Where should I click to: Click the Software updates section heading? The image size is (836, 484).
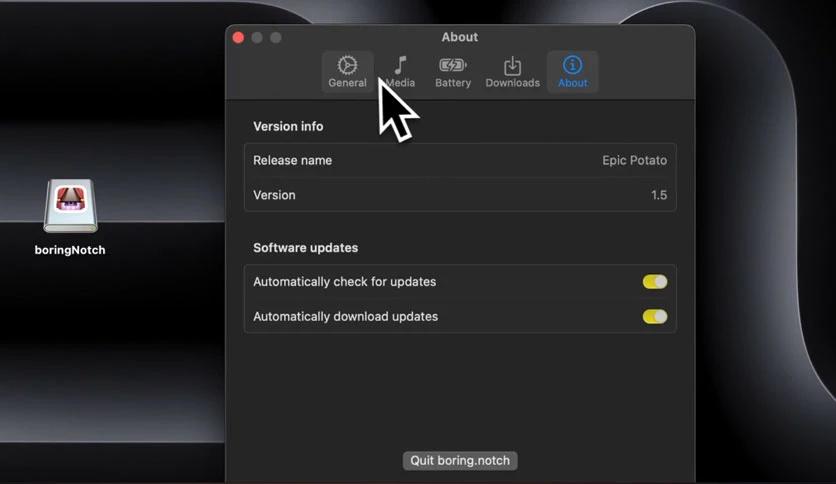tap(306, 248)
